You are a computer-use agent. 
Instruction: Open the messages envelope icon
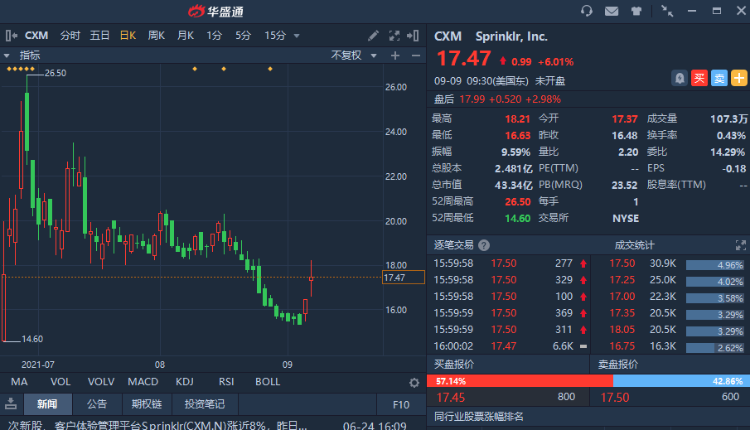pyautogui.click(x=611, y=11)
